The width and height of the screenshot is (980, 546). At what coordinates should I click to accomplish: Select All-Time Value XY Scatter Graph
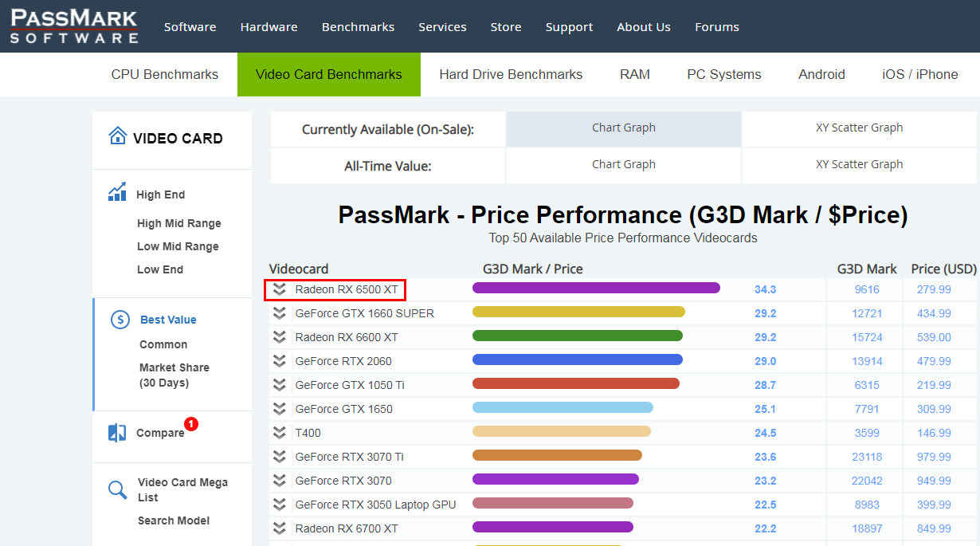(x=859, y=165)
